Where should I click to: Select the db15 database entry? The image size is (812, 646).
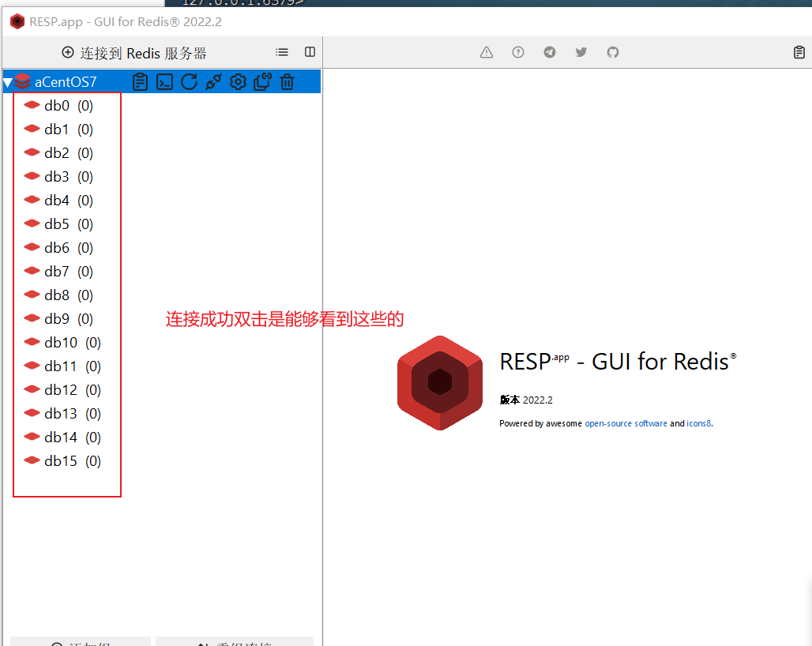tap(61, 460)
